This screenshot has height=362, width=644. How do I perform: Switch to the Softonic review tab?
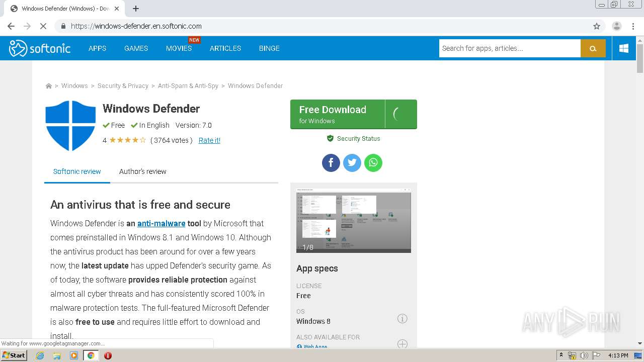77,171
